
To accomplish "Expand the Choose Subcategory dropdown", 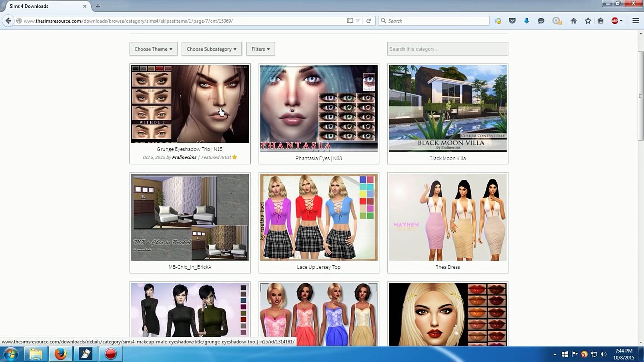I will click(x=212, y=49).
